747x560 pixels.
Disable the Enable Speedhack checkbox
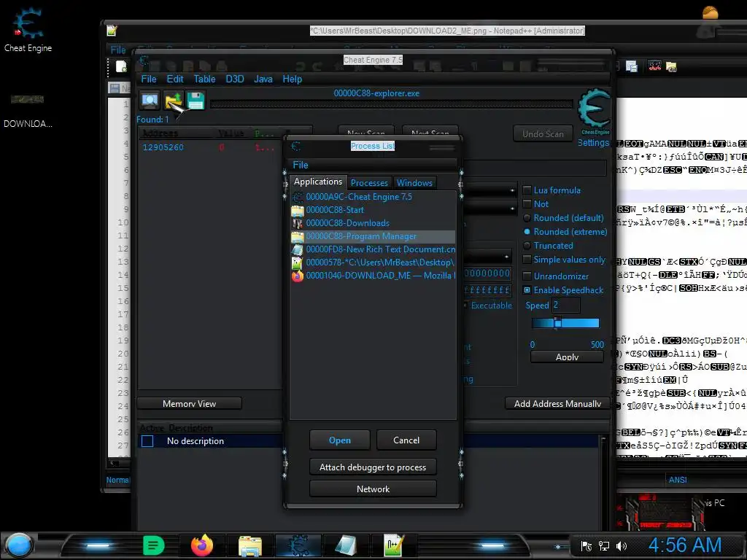click(x=527, y=290)
